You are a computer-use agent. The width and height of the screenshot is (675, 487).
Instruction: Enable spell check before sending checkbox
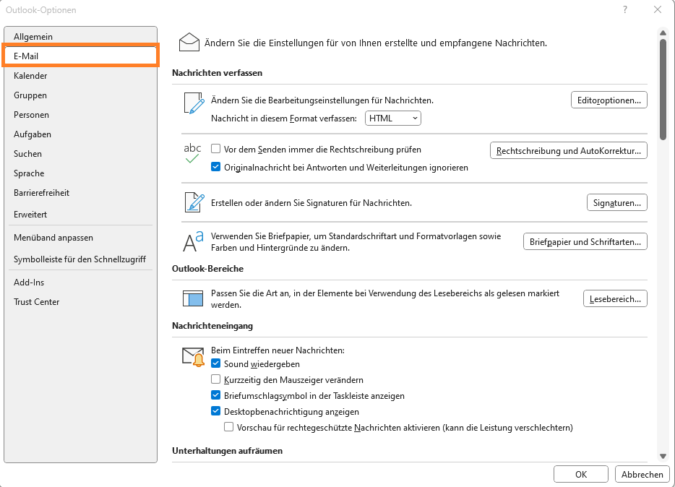click(216, 149)
